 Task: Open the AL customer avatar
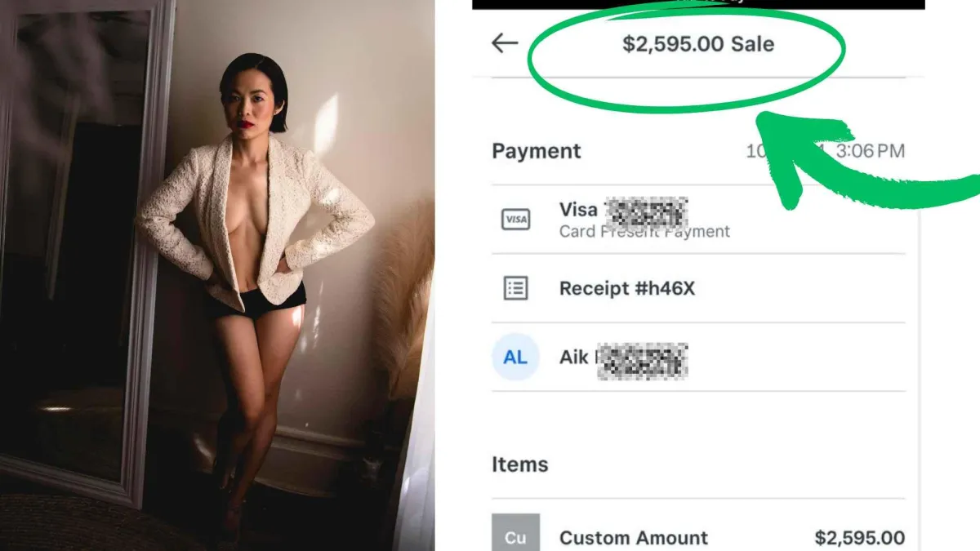coord(516,357)
